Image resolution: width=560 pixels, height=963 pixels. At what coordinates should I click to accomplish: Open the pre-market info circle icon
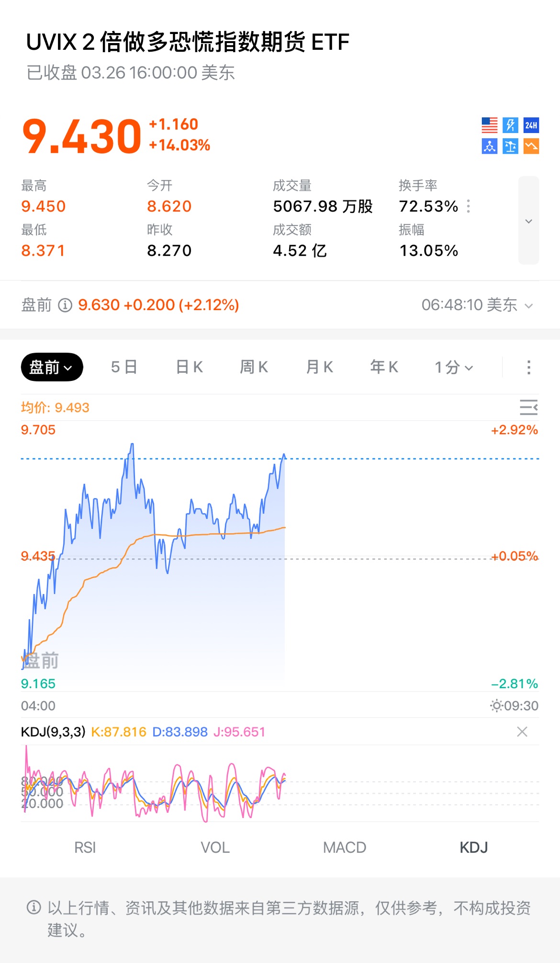pos(65,305)
